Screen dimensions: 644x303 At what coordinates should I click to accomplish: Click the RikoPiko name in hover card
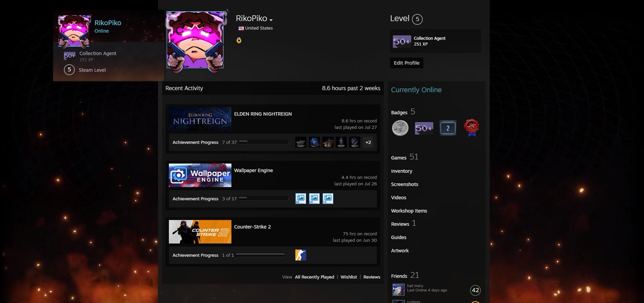108,23
